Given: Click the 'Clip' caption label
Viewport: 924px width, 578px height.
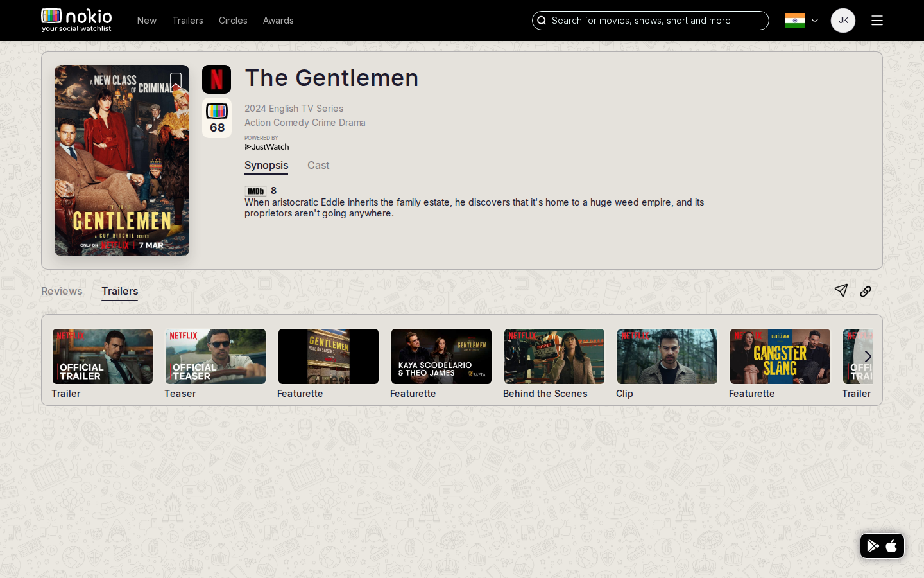Looking at the screenshot, I should (x=624, y=394).
